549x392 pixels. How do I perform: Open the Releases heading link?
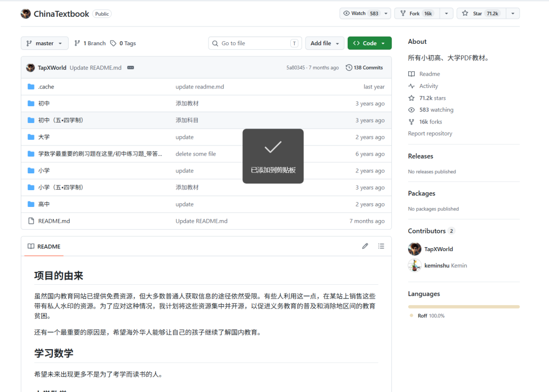pyautogui.click(x=420, y=156)
